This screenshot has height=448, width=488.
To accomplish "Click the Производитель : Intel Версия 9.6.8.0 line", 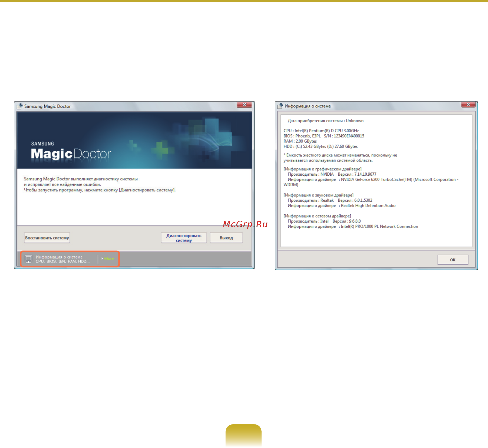I will tap(324, 221).
